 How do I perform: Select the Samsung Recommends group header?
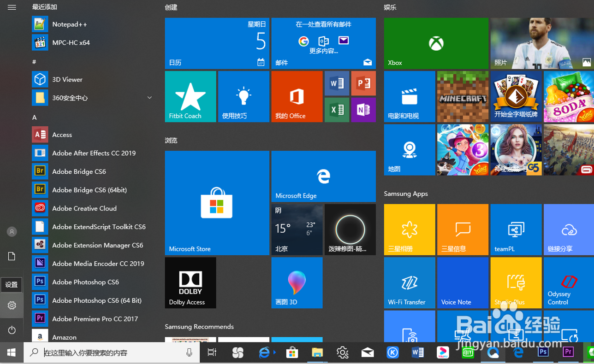(x=199, y=327)
